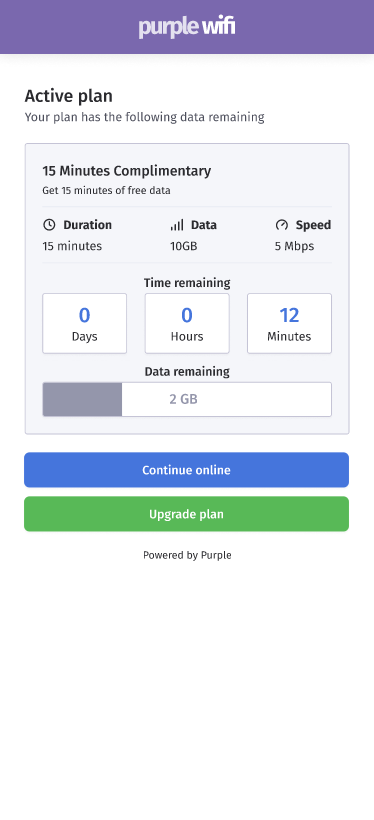The width and height of the screenshot is (374, 820).
Task: Click the 10GB data value
Action: pos(184,246)
